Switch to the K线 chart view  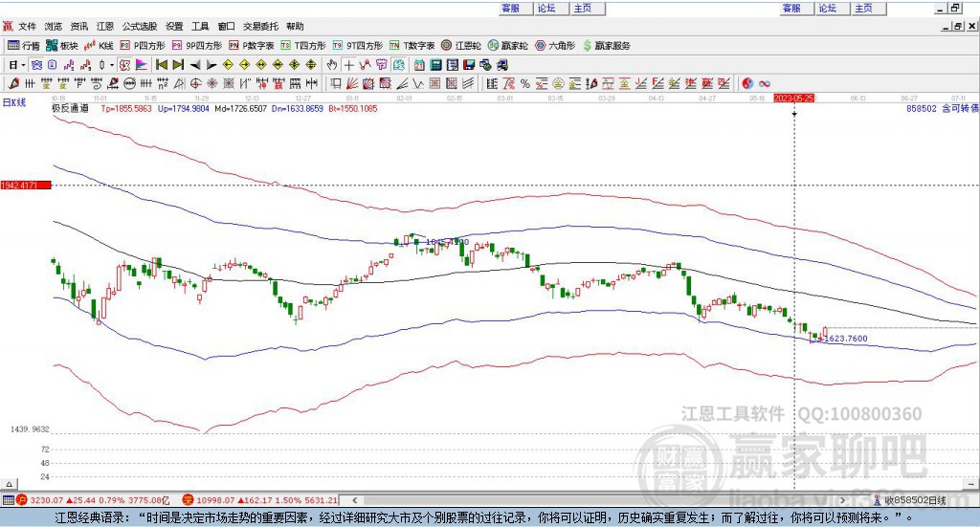pos(99,46)
